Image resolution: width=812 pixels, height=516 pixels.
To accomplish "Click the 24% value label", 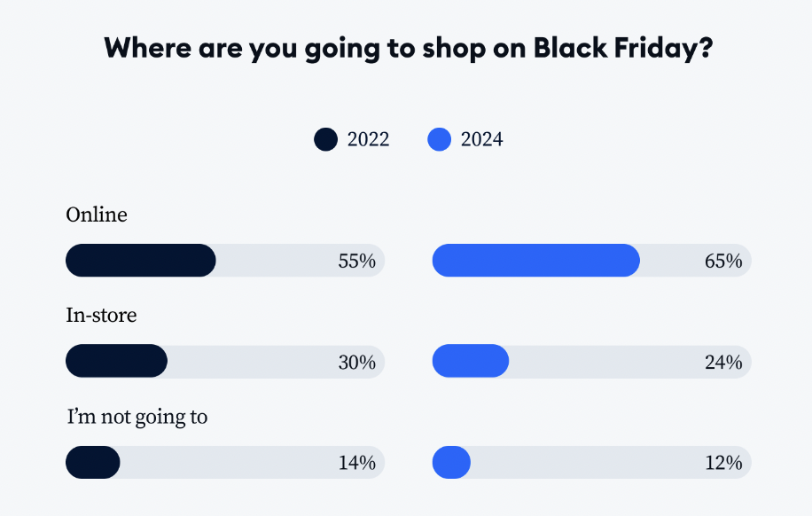I will 723,362.
